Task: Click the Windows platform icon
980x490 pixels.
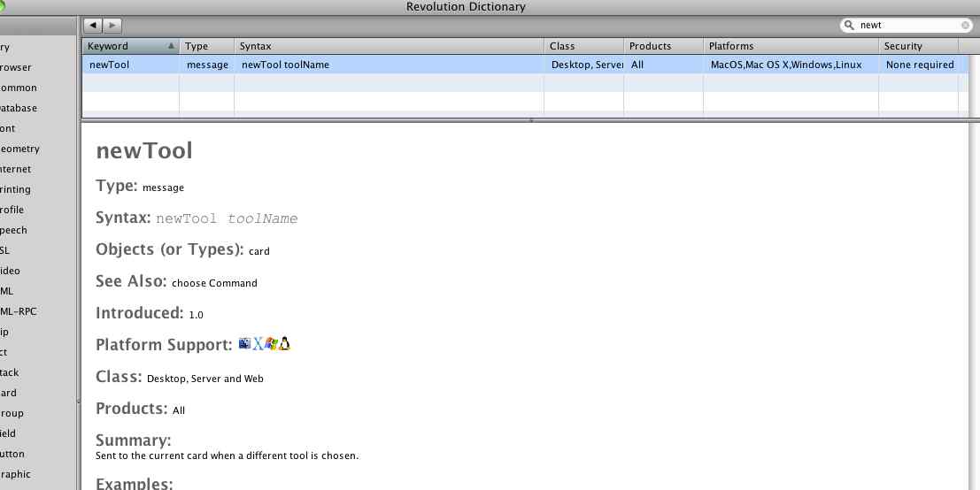Action: (x=271, y=343)
